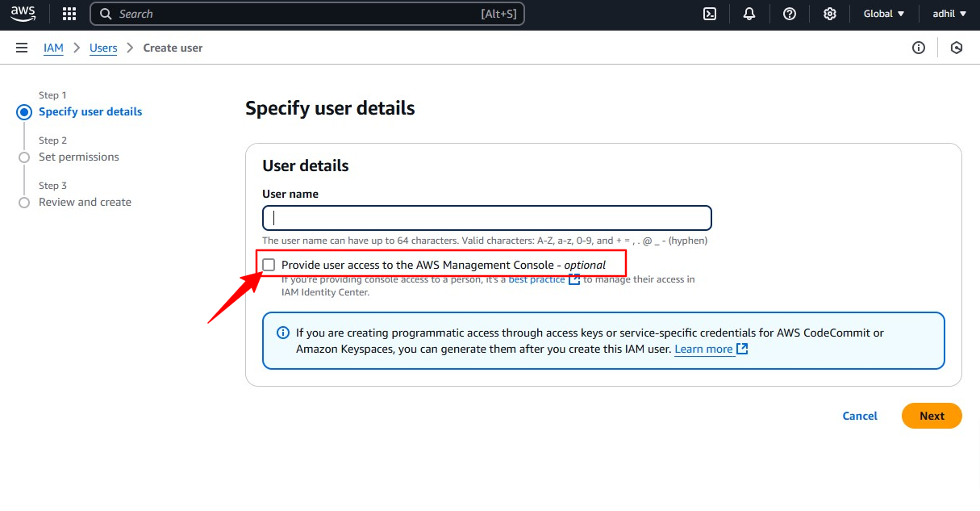The width and height of the screenshot is (980, 511).
Task: Open the Learn more link
Action: (704, 349)
